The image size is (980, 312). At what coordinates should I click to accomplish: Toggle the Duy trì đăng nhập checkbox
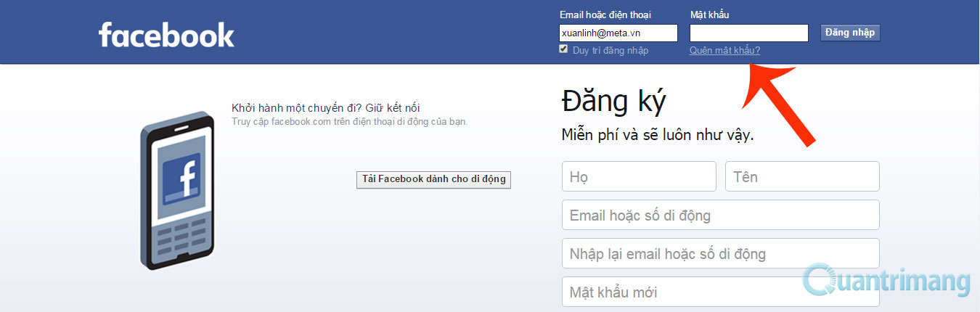pos(563,49)
